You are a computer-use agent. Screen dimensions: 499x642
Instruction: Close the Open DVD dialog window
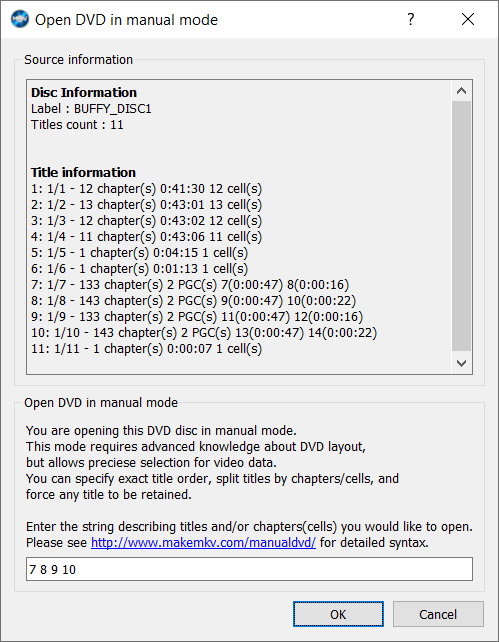[x=467, y=19]
